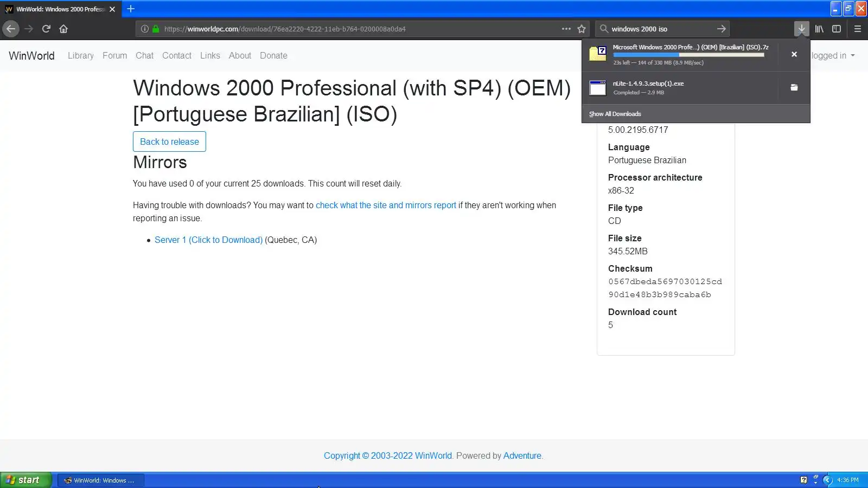Go to the WinWorld home logo
This screenshot has height=488, width=868.
tap(31, 55)
